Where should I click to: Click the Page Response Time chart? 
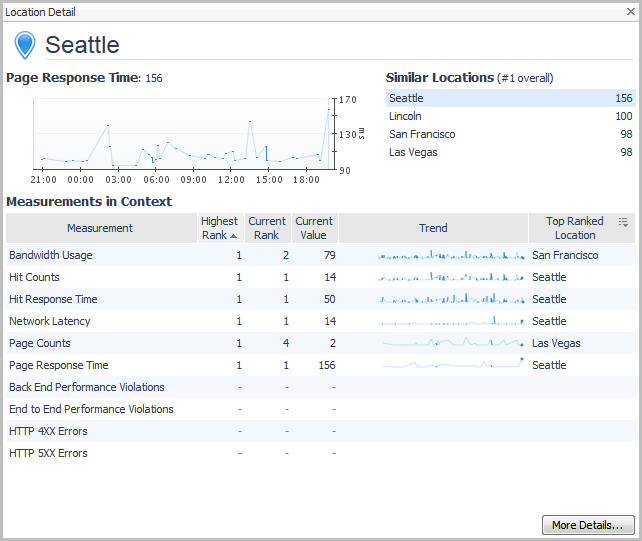180,133
